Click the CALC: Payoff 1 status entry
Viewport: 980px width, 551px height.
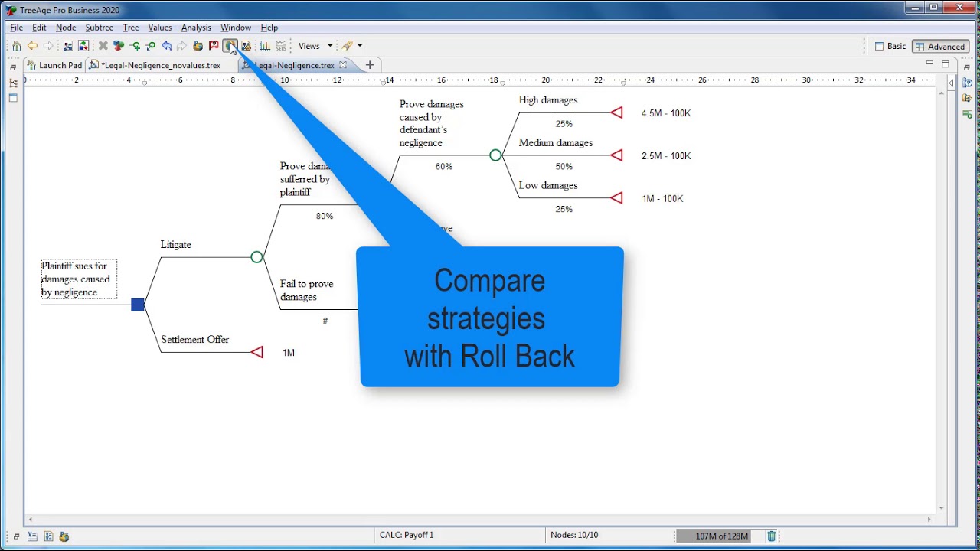click(407, 536)
